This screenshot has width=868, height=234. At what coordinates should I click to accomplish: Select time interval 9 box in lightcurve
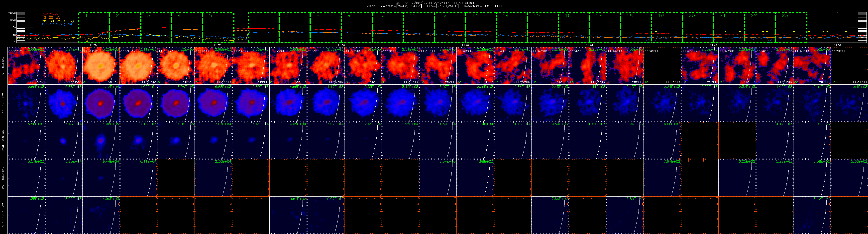tap(356, 28)
